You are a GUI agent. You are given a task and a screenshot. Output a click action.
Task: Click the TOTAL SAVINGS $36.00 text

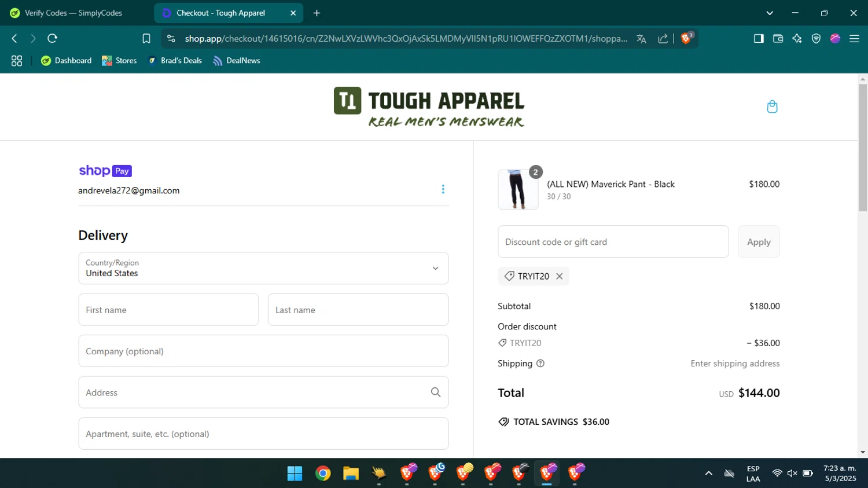click(561, 422)
